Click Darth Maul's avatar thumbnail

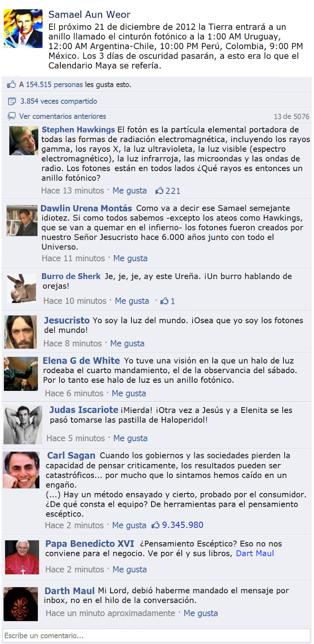pos(21,604)
